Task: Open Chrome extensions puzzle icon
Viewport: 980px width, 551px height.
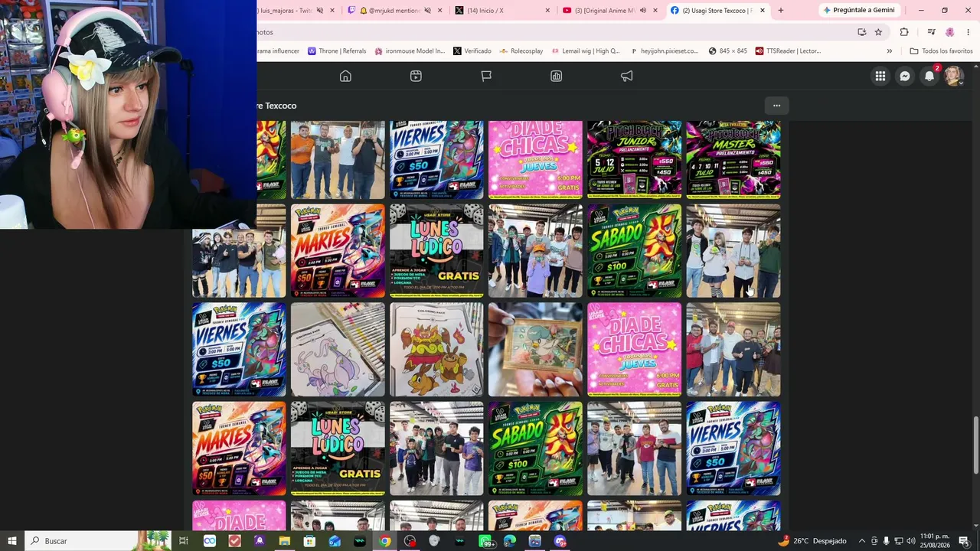Action: (x=904, y=32)
